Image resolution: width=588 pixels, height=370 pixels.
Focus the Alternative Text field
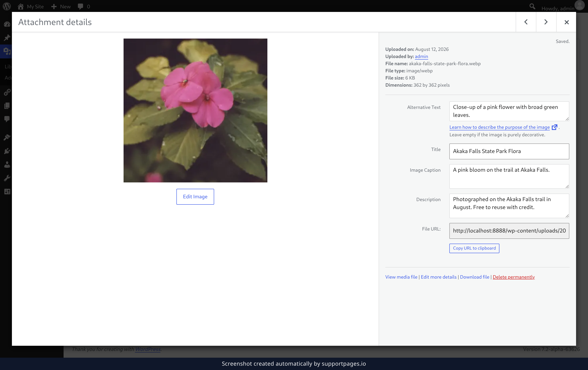[509, 111]
